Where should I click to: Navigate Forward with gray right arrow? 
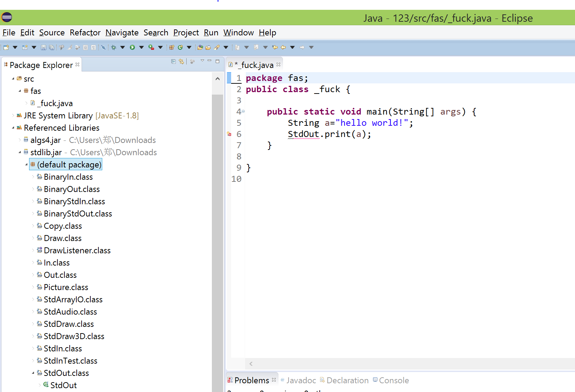click(302, 47)
